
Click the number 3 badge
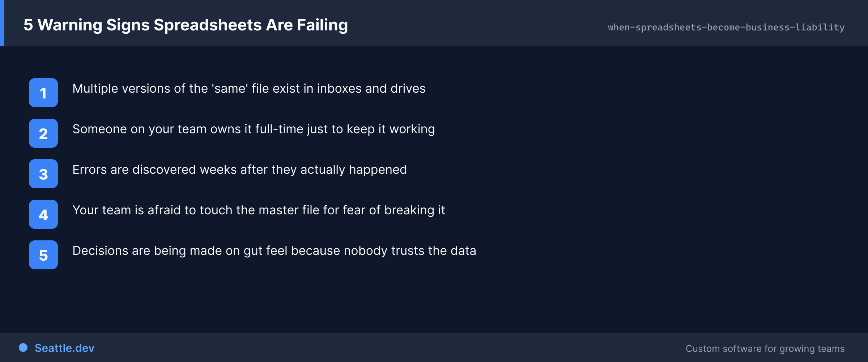pos(43,174)
